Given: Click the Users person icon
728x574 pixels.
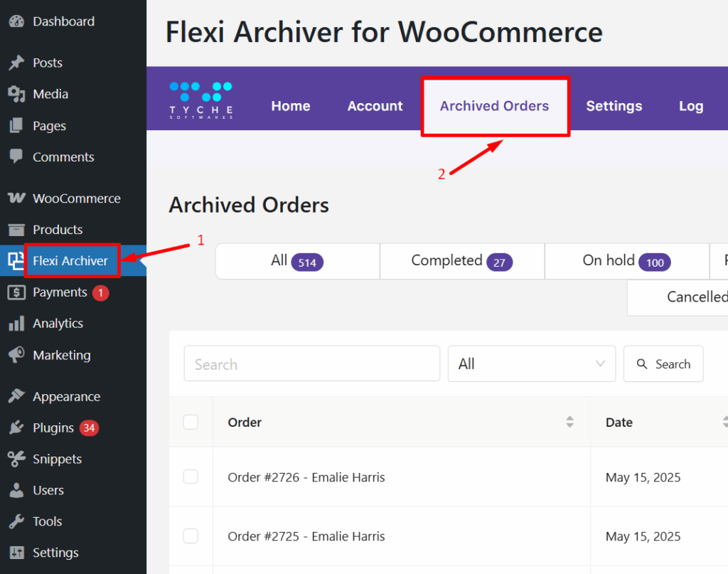Looking at the screenshot, I should click(x=16, y=490).
